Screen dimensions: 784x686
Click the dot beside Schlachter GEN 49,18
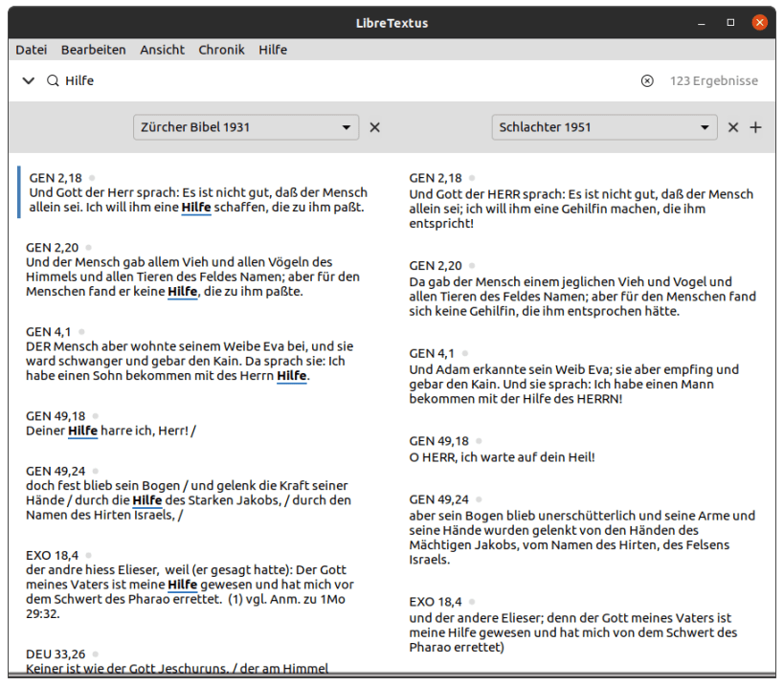click(479, 441)
